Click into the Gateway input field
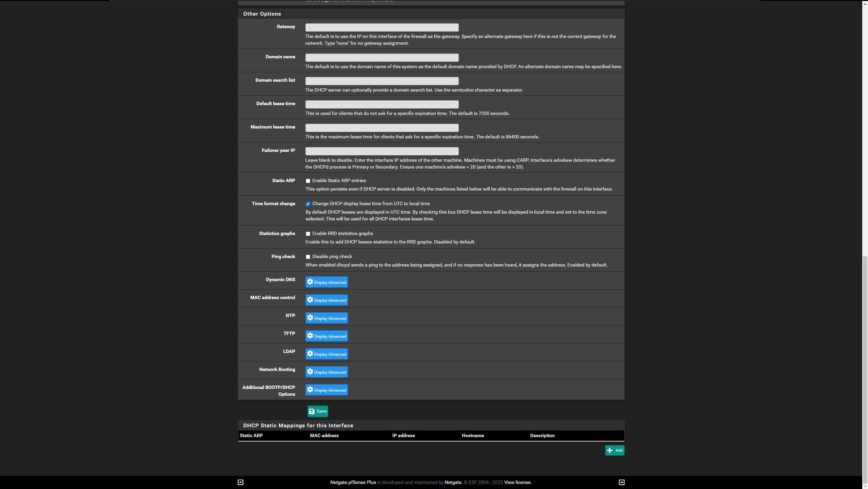Image resolution: width=868 pixels, height=489 pixels. 382,27
